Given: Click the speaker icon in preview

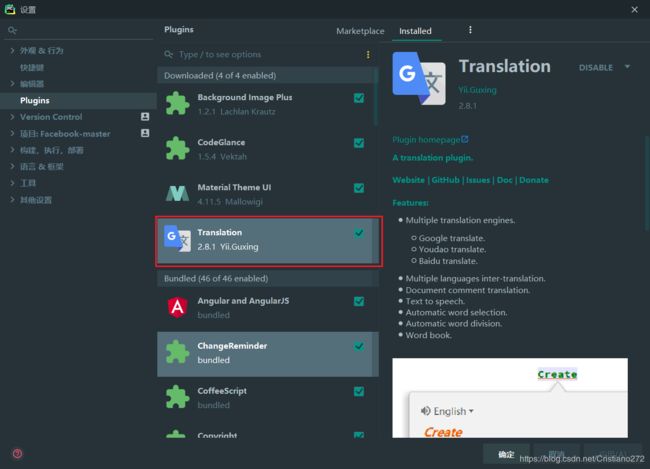Looking at the screenshot, I should coord(425,411).
